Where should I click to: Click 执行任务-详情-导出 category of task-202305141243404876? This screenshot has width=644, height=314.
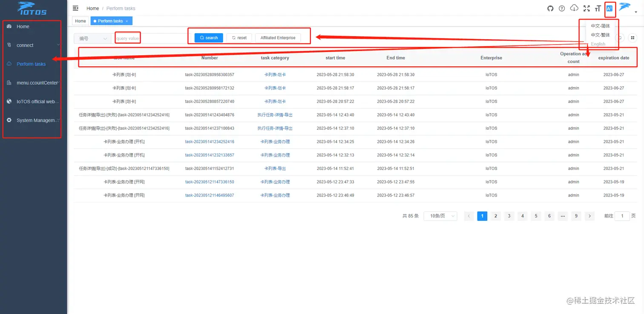coord(275,115)
